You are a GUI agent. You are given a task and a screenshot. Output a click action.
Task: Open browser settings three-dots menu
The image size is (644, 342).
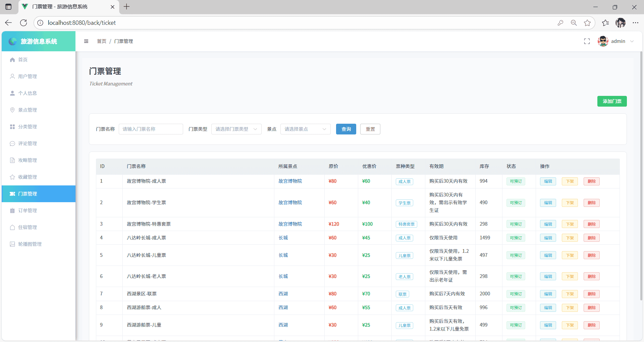coord(635,23)
